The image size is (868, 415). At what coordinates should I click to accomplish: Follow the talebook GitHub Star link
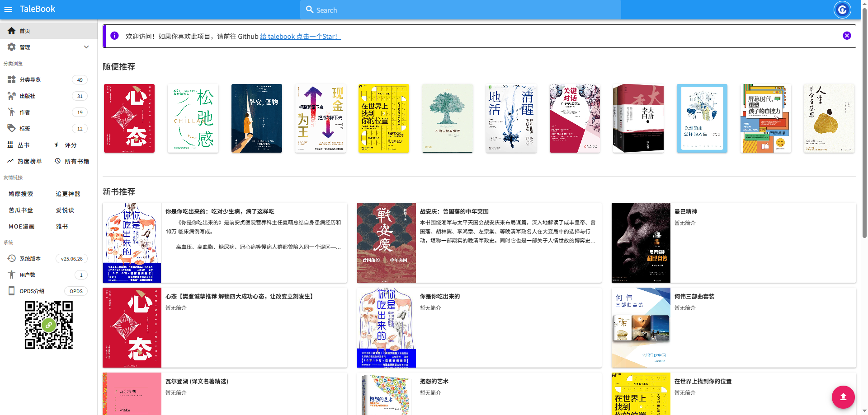tap(300, 37)
